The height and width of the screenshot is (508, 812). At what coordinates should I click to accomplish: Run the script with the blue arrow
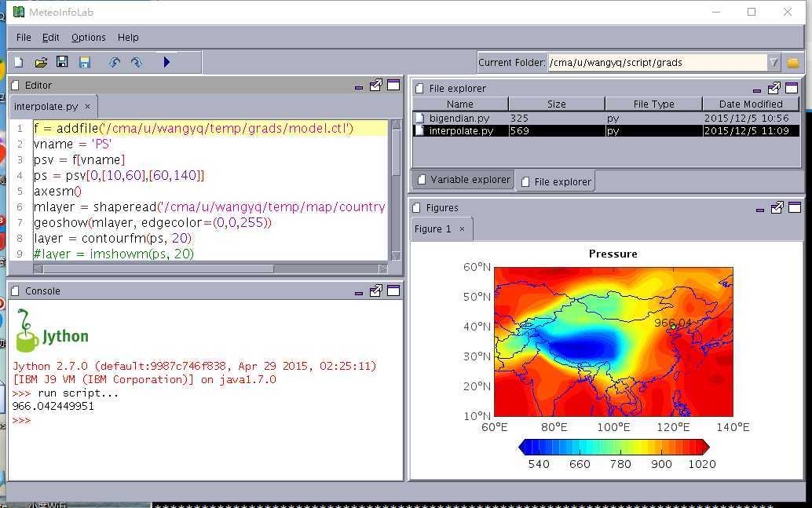click(166, 62)
